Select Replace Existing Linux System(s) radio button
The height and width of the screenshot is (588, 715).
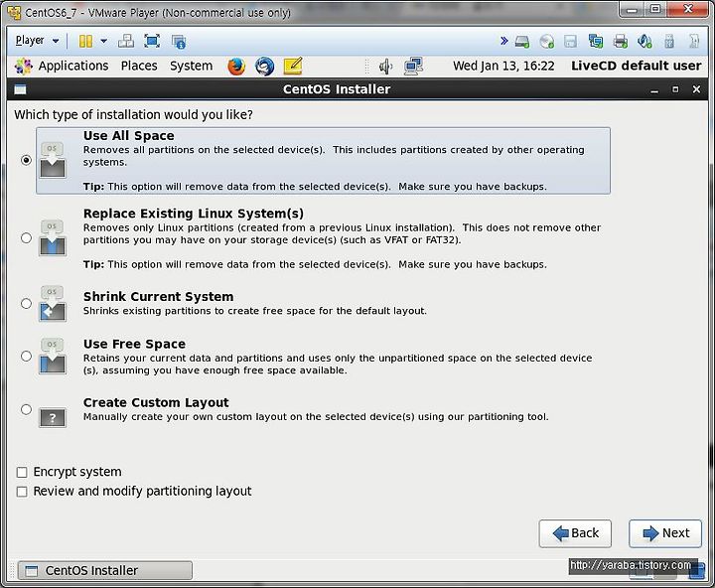[x=26, y=237]
